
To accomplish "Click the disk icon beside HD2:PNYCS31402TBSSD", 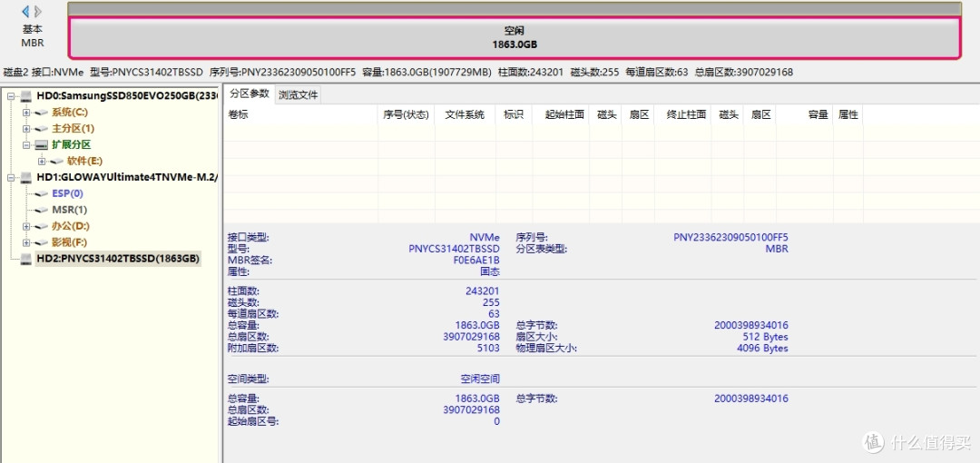I will pyautogui.click(x=26, y=259).
